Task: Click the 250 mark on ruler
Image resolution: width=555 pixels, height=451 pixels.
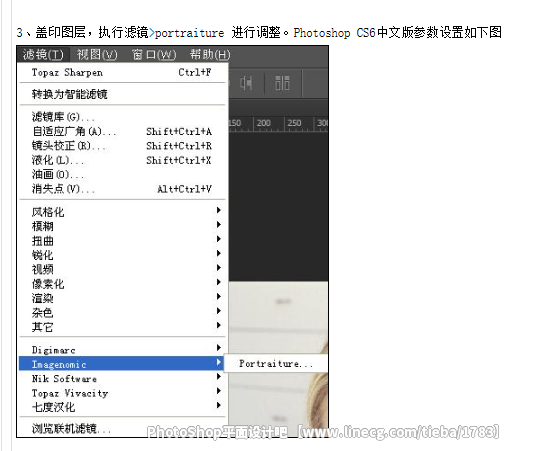Action: (294, 124)
